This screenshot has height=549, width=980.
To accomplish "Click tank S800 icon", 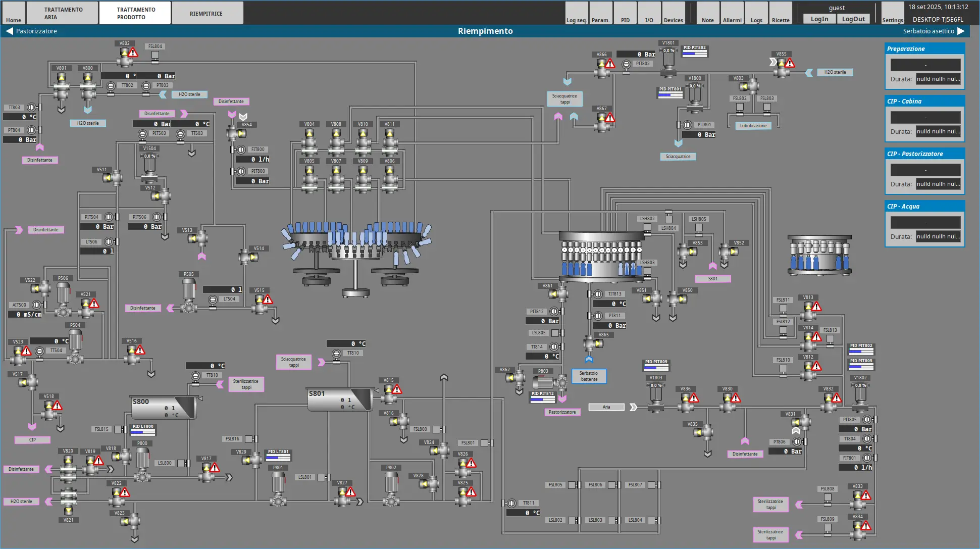I will [x=163, y=408].
